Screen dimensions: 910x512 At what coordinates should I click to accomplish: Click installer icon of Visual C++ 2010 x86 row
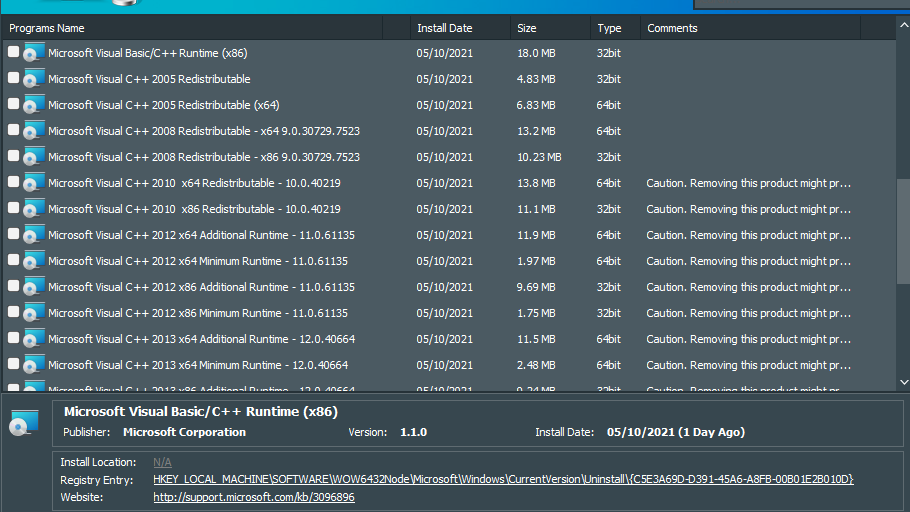click(x=34, y=208)
